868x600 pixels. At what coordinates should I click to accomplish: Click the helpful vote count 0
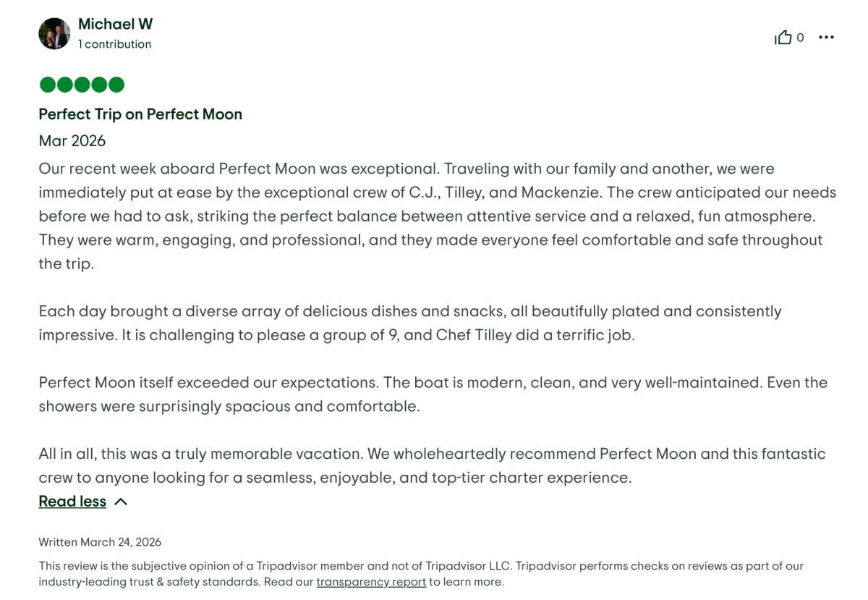800,38
